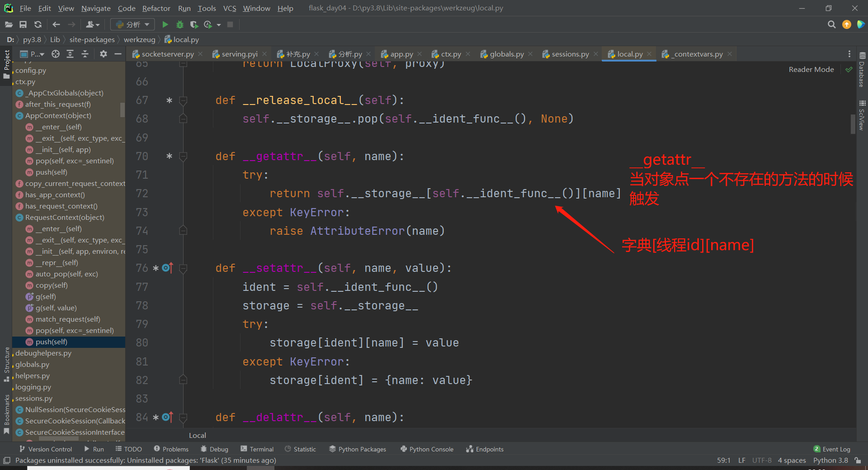Screen dimensions: 868x470
Task: Click the Local breadcrumb below editor
Action: [x=197, y=435]
